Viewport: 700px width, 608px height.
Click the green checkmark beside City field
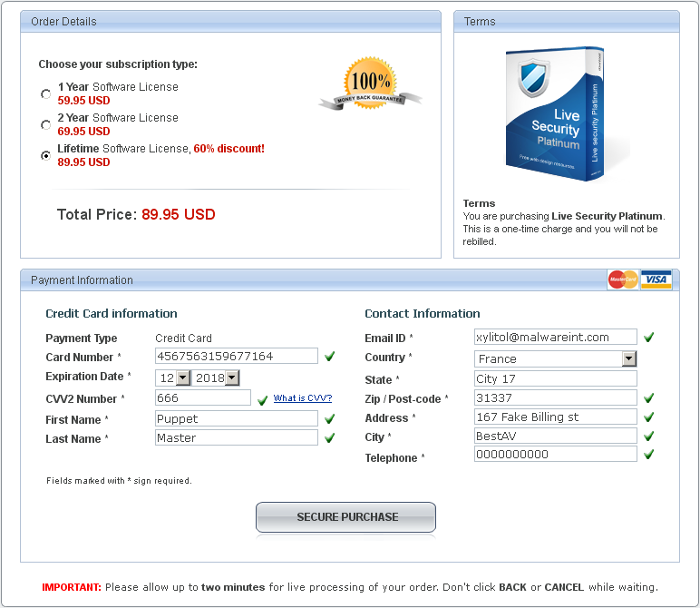pos(649,436)
